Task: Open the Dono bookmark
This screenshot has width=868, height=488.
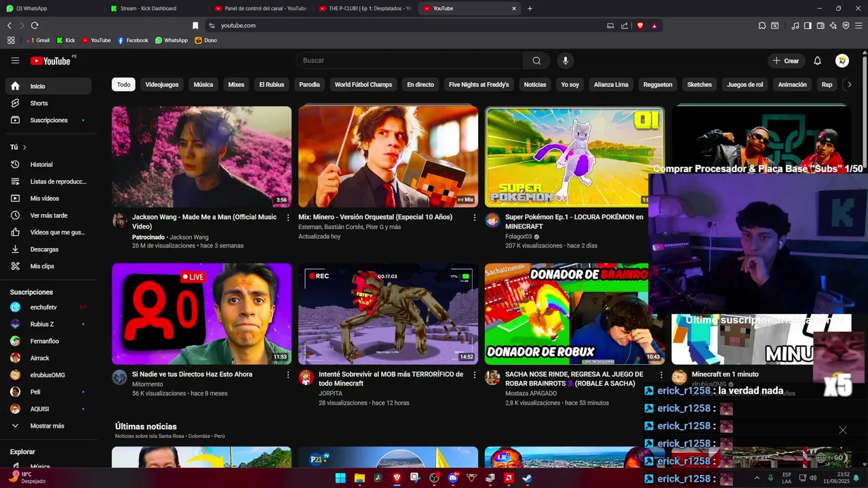Action: [x=206, y=40]
